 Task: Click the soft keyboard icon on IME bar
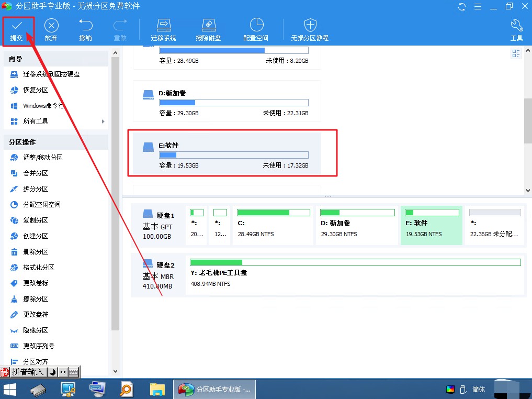(x=74, y=372)
